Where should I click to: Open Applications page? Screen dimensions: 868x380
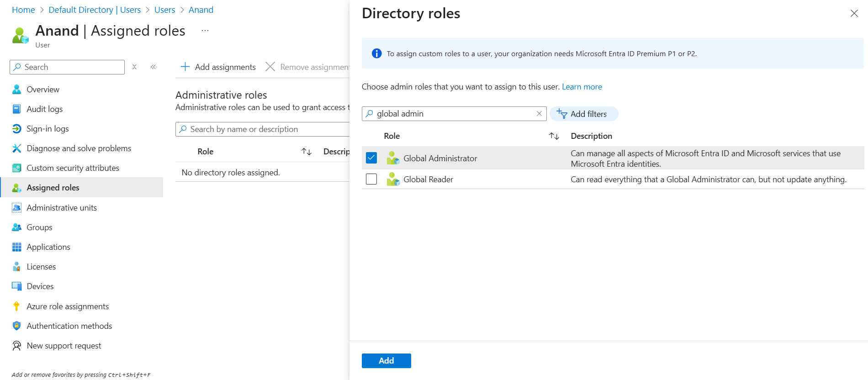(48, 247)
